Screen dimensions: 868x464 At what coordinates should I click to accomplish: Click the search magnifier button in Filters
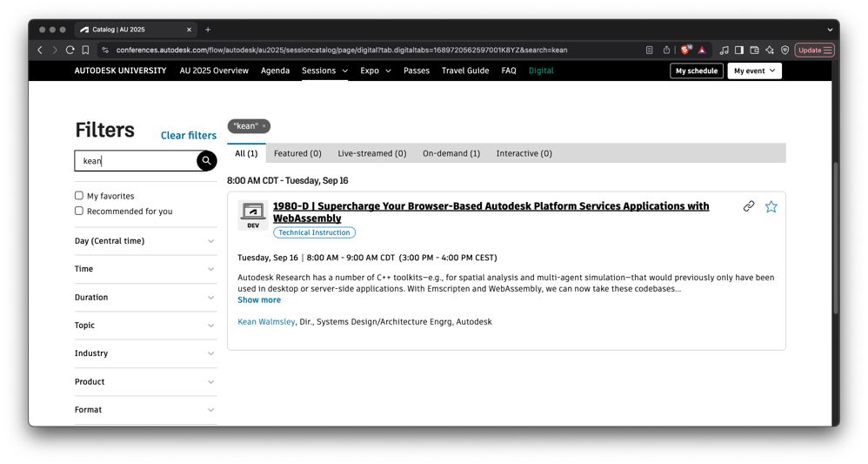pos(206,160)
